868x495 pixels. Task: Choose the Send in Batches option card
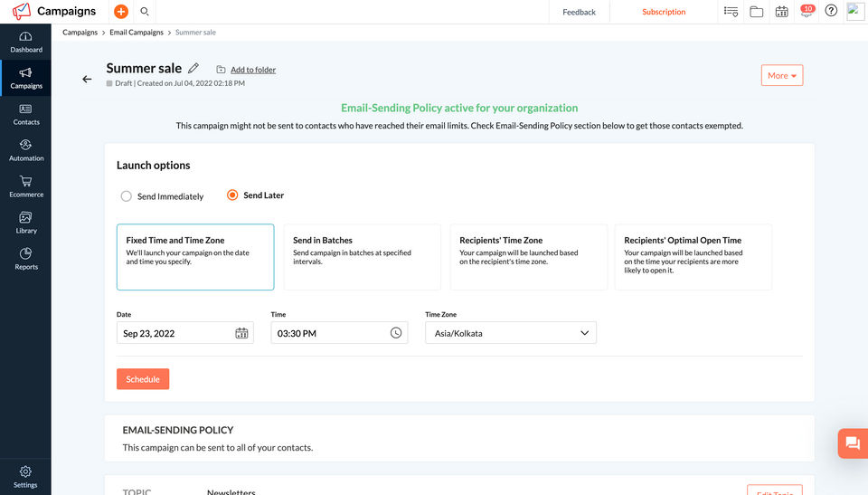[362, 257]
